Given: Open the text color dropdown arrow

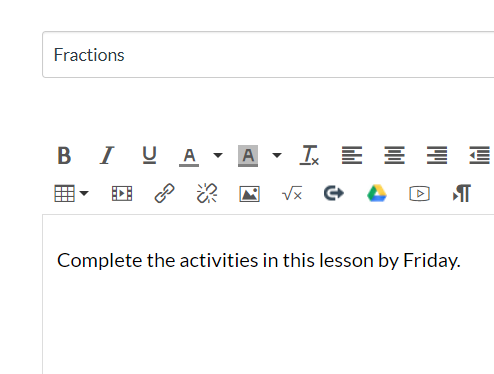Looking at the screenshot, I should click(218, 155).
